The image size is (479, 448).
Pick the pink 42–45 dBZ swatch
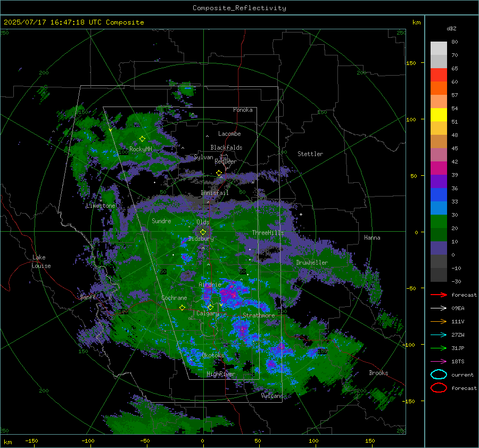pyautogui.click(x=439, y=155)
